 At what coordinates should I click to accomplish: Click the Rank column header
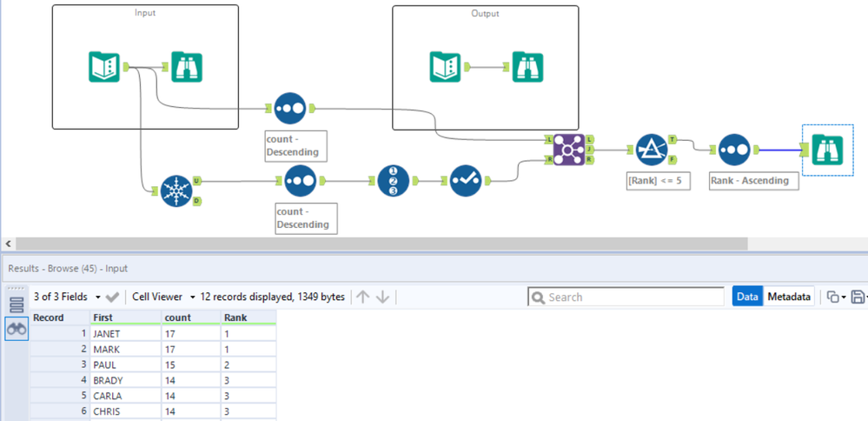coord(248,317)
